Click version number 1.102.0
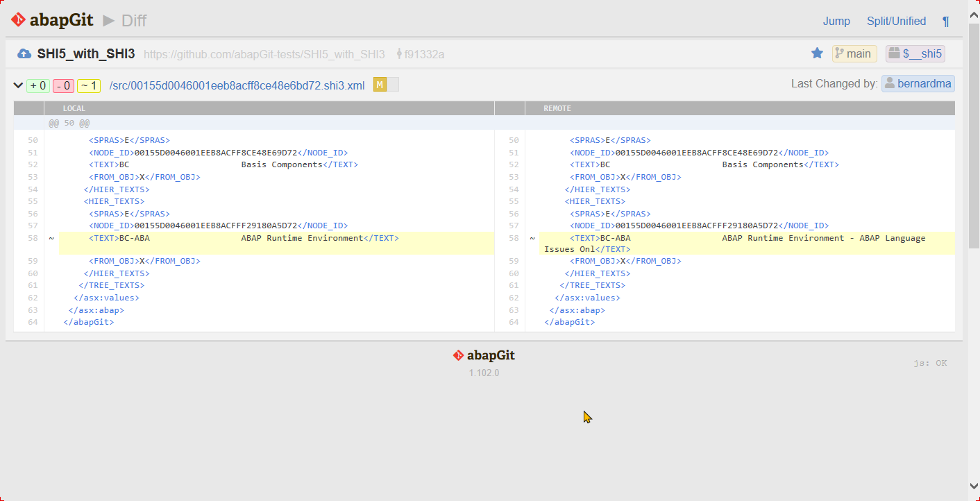The width and height of the screenshot is (980, 501). pyautogui.click(x=484, y=373)
